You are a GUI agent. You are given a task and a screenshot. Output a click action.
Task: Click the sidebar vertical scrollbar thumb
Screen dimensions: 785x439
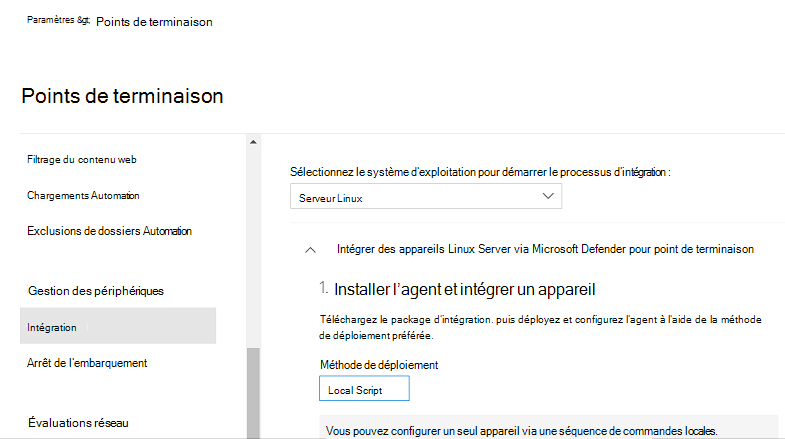point(253,393)
